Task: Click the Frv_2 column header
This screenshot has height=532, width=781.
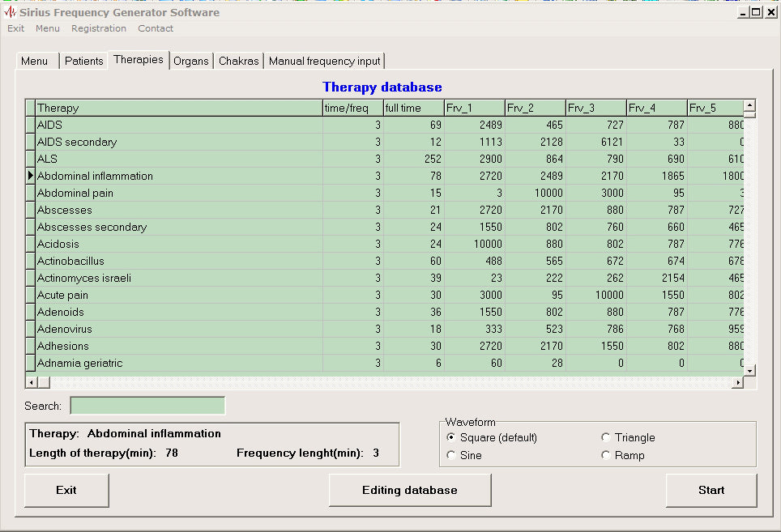Action: pos(536,108)
